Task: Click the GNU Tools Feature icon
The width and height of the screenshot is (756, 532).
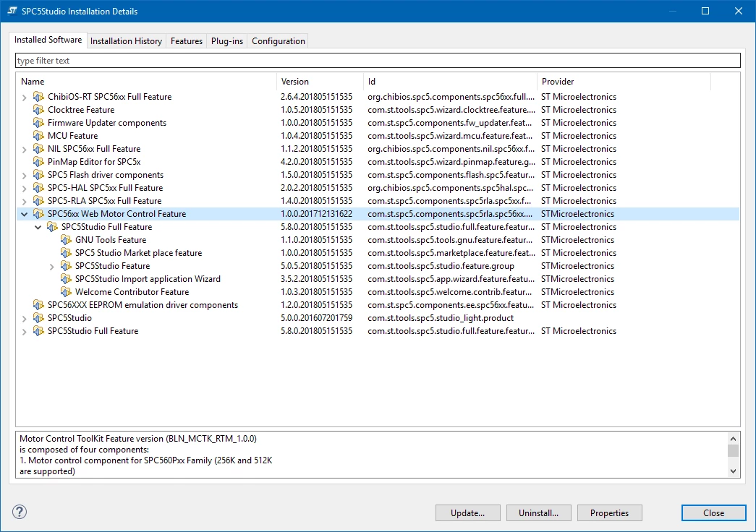Action: coord(66,240)
